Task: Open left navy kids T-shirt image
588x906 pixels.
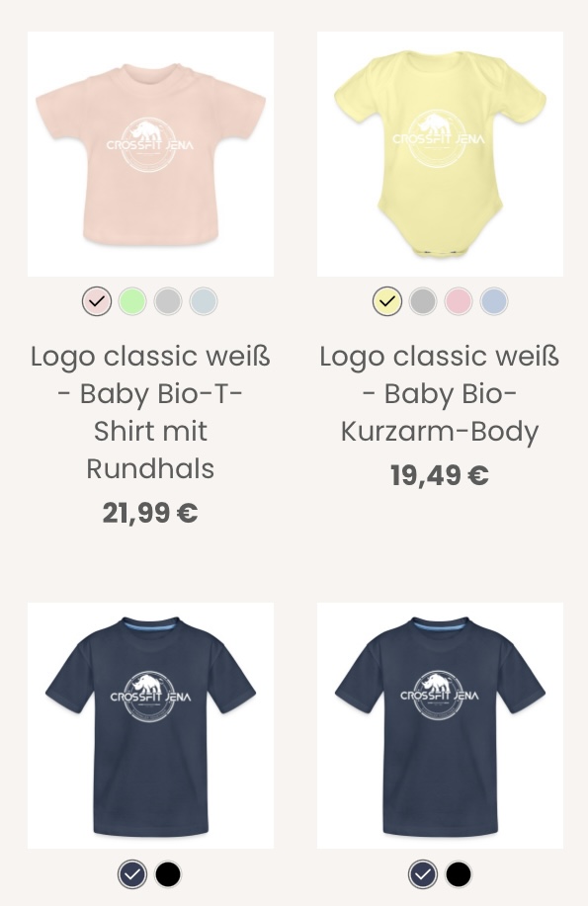Action: coord(150,725)
